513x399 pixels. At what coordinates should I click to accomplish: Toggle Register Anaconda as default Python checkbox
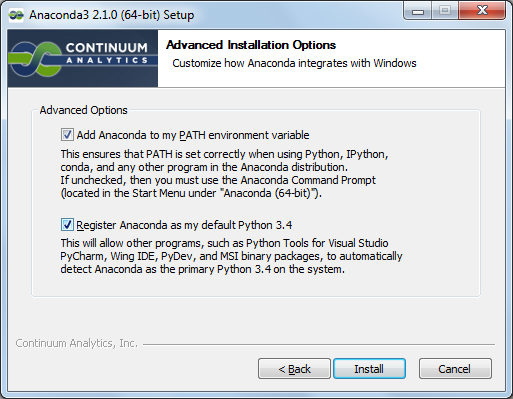pos(67,225)
